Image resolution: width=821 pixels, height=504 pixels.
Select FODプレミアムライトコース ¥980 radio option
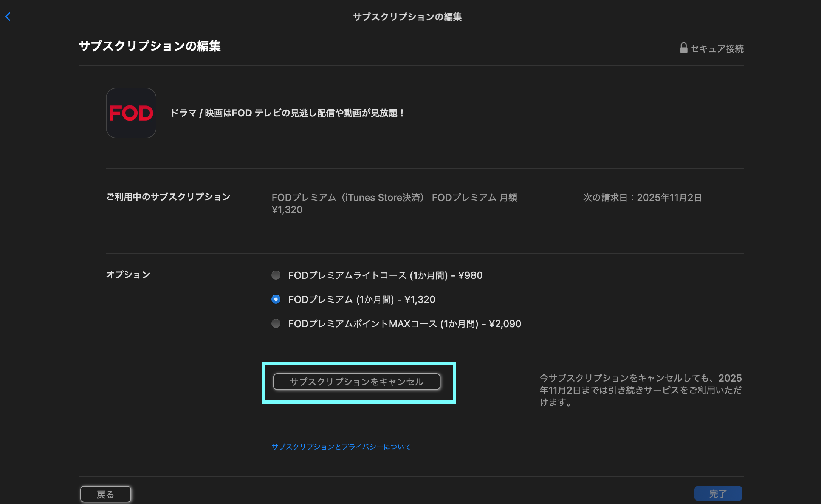tap(276, 275)
